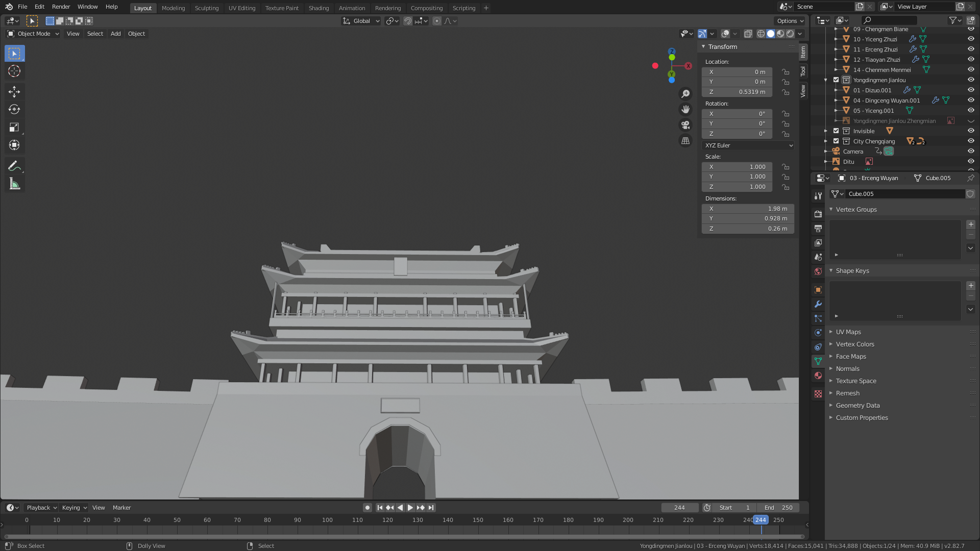Image resolution: width=980 pixels, height=551 pixels.
Task: Lock the Z location value
Action: (786, 92)
